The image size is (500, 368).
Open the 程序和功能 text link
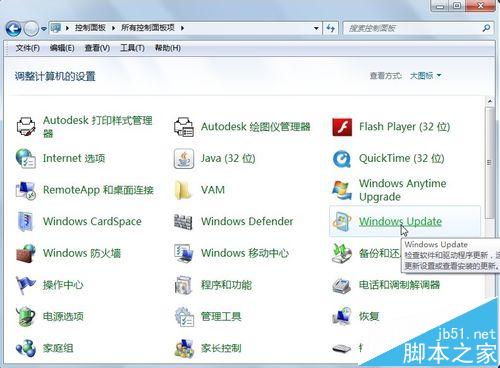[x=226, y=285]
